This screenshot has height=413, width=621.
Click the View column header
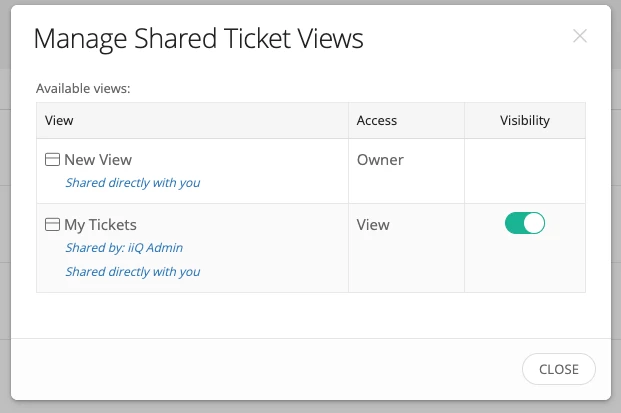pos(60,120)
